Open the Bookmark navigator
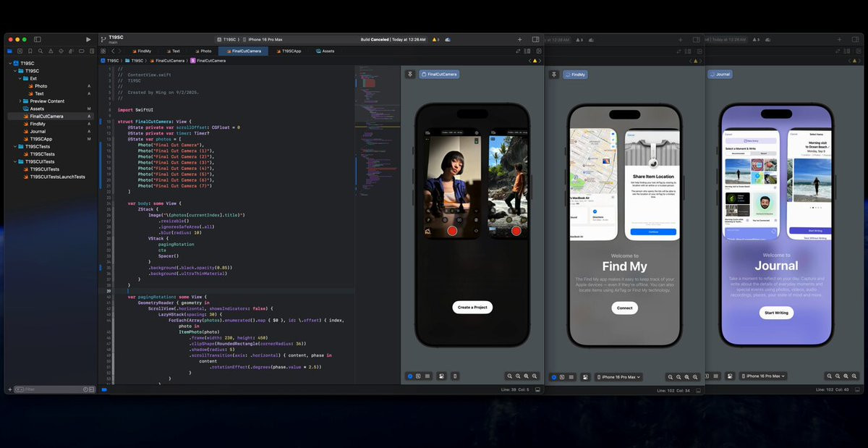Image resolution: width=868 pixels, height=448 pixels. tap(29, 51)
